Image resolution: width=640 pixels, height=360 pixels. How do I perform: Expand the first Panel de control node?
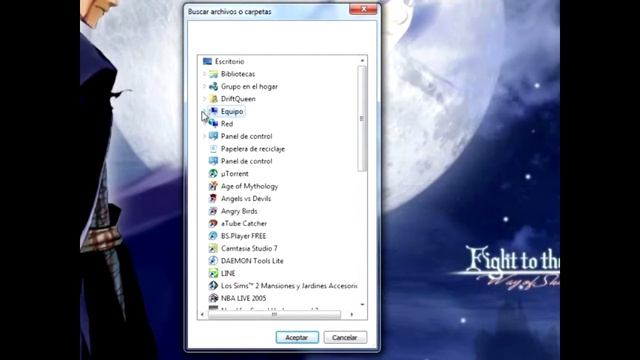204,136
